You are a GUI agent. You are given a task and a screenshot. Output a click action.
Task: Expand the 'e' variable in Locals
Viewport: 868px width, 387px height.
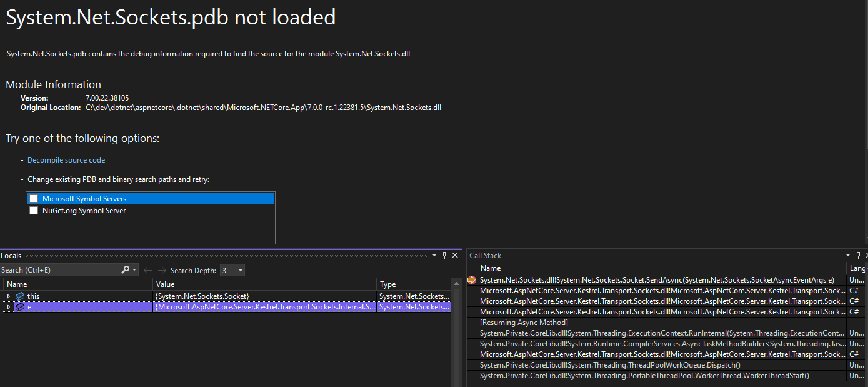tap(8, 306)
